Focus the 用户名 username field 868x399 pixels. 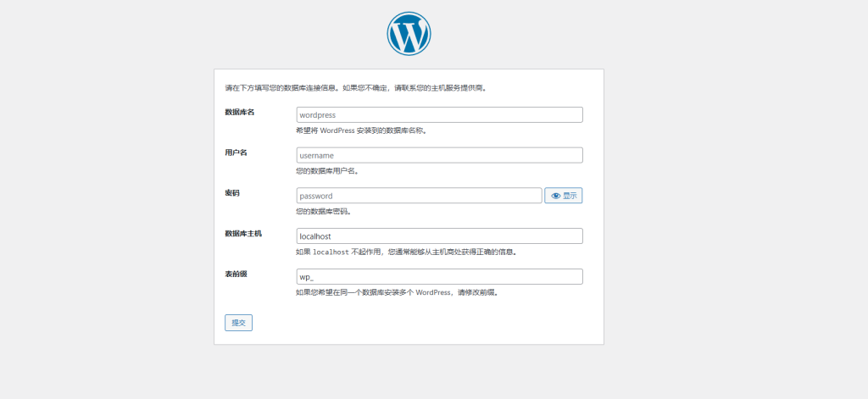440,155
